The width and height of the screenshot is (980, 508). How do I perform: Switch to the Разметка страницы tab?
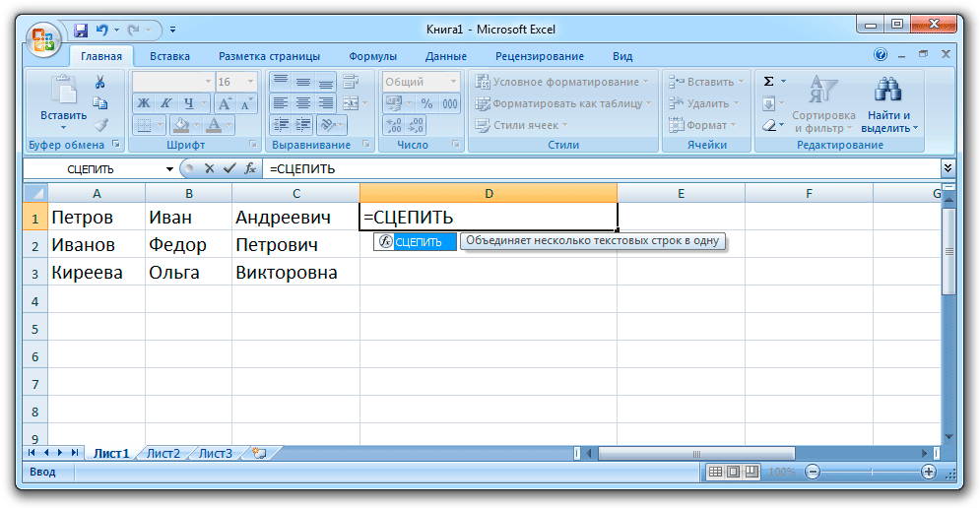tap(269, 56)
